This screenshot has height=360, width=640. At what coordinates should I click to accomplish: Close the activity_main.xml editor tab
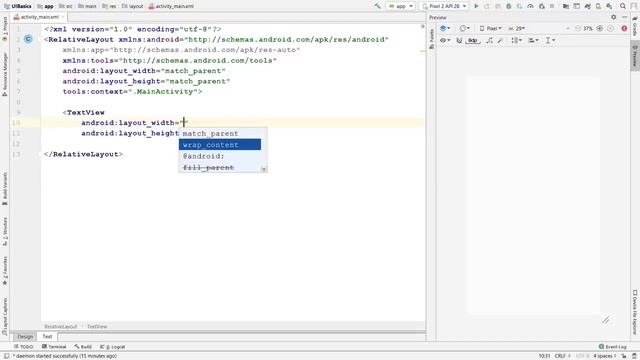click(63, 17)
